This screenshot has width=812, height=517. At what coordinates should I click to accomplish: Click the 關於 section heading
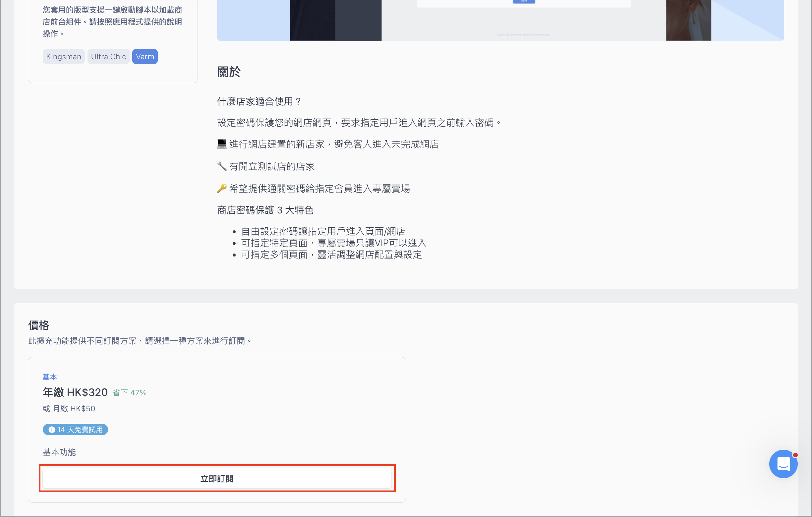tap(229, 72)
